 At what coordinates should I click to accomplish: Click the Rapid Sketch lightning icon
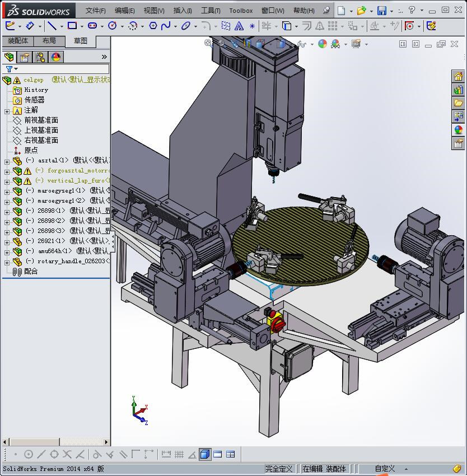coord(431,26)
